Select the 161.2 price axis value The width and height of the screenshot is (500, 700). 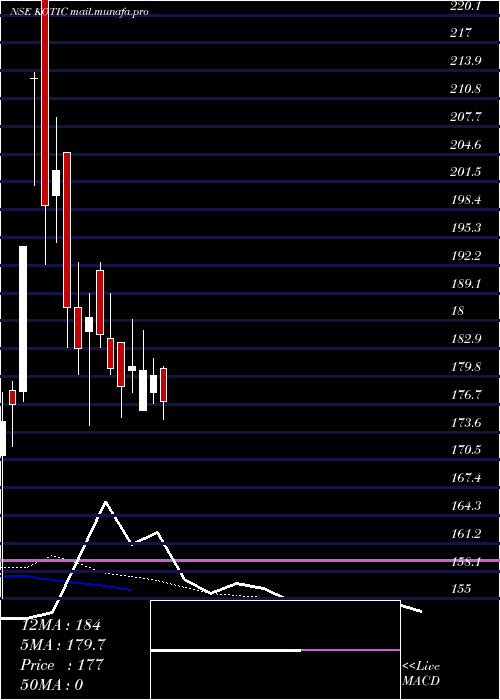click(465, 533)
